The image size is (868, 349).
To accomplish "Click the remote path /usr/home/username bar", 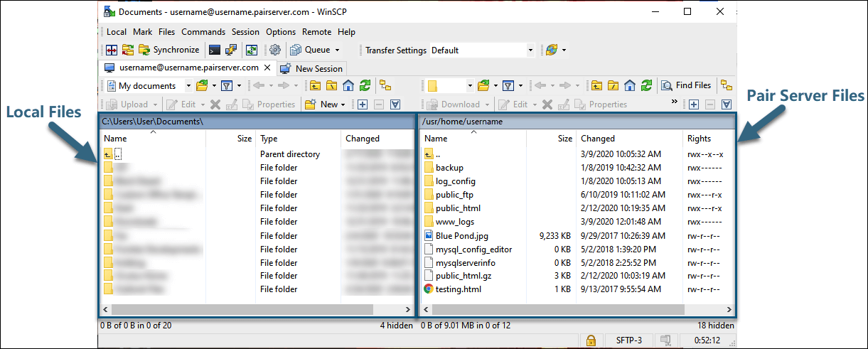I will 577,122.
